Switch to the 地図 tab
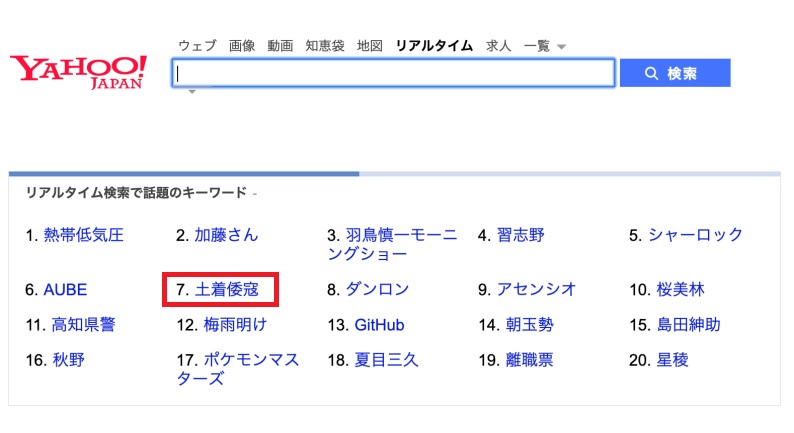The height and width of the screenshot is (433, 794). point(369,46)
